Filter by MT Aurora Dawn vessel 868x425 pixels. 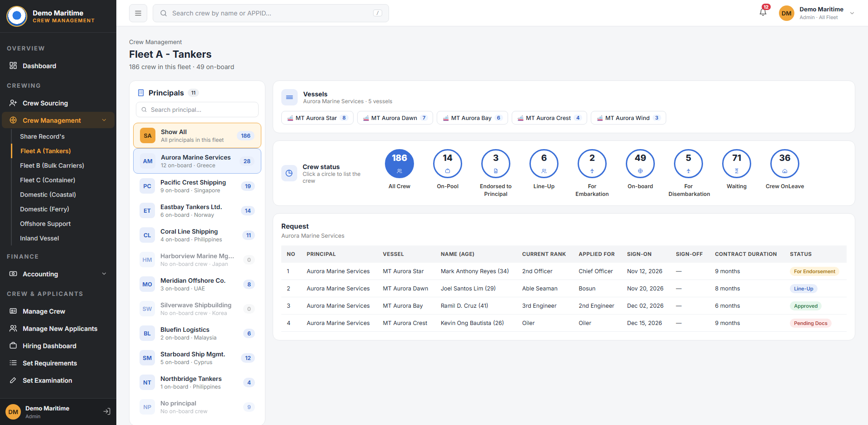395,118
